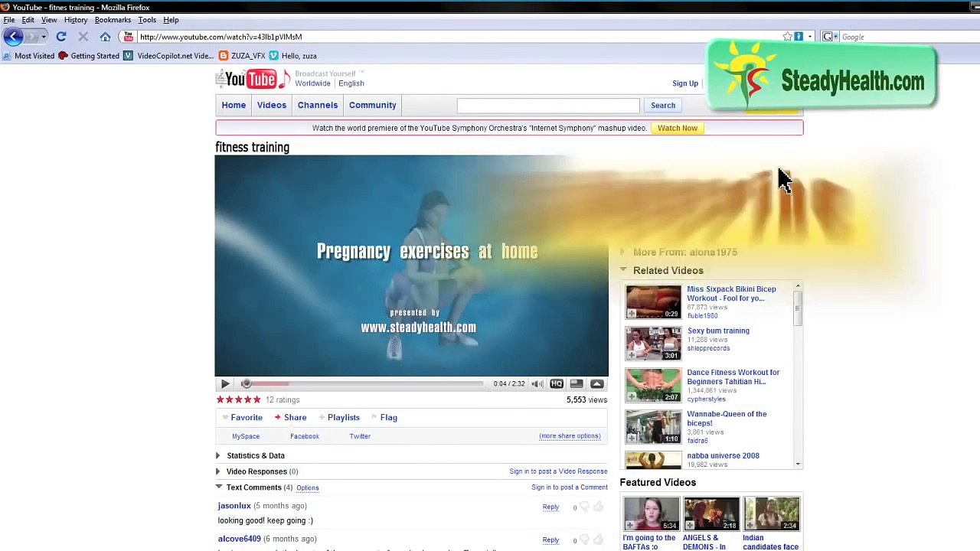Click the YouTube Search button
The image size is (980, 551).
[663, 106]
